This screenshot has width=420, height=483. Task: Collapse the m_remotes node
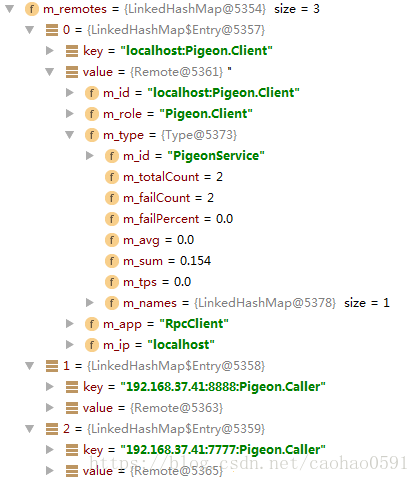click(x=10, y=9)
